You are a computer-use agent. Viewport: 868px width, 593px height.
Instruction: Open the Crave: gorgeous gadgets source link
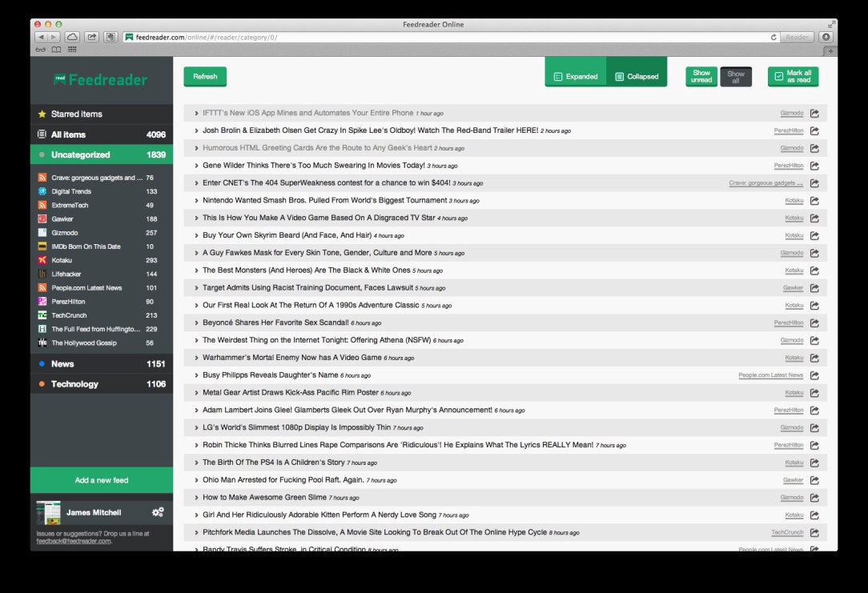tap(766, 183)
